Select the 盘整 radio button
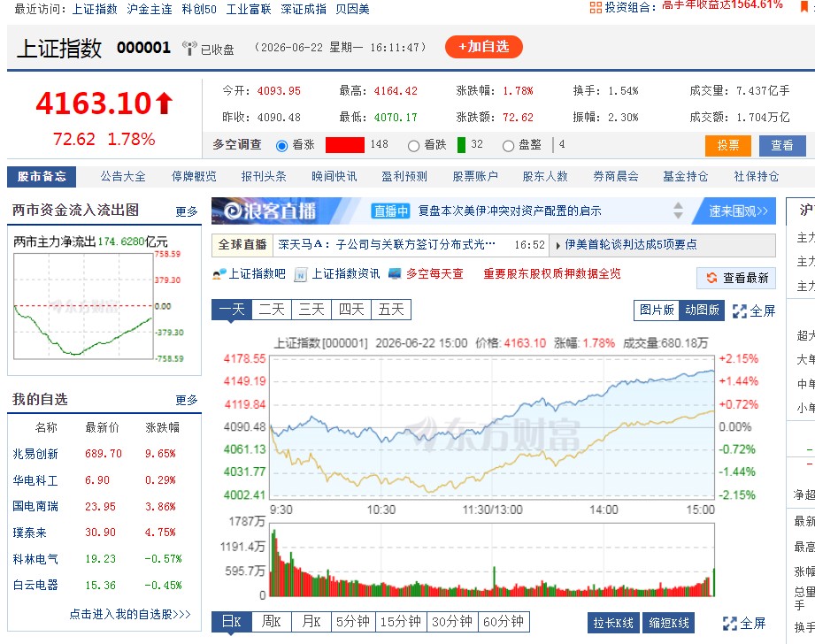Viewport: 815px width, 644px height. [x=508, y=146]
